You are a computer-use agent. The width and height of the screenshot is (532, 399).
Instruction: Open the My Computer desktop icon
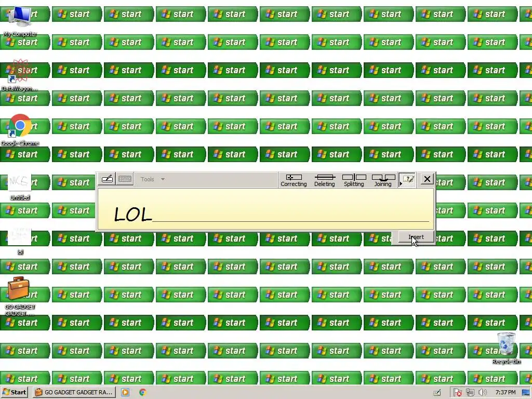20,21
